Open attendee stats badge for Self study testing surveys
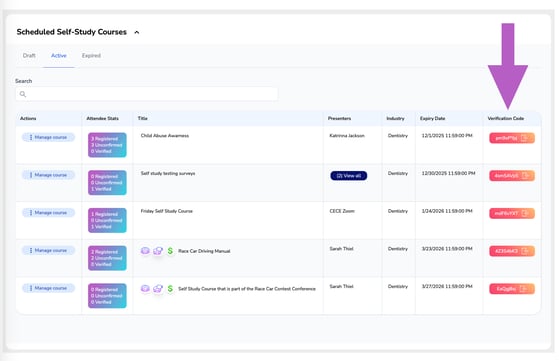 tap(107, 183)
